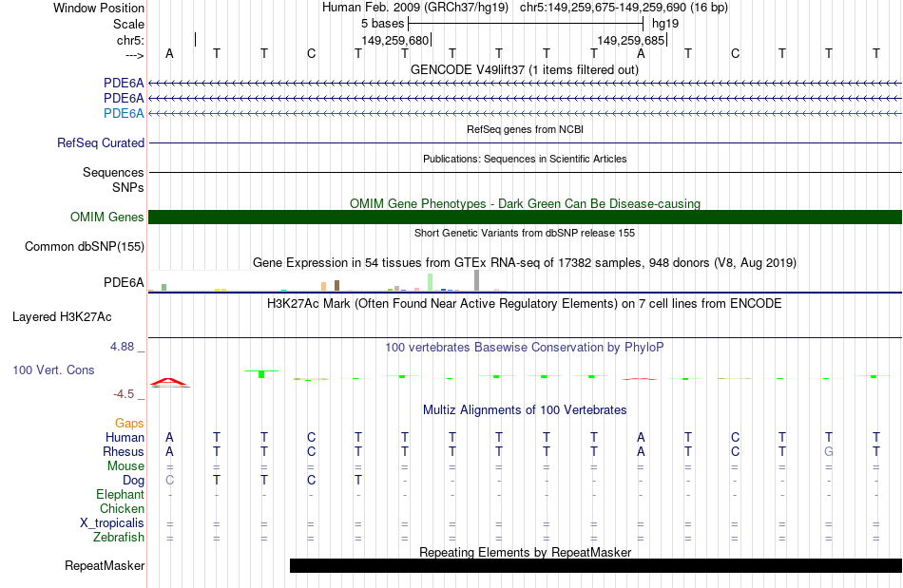Click the Repeating Elements by RepeatMasker title
Viewport: 903px width, 588px height.
coord(526,552)
